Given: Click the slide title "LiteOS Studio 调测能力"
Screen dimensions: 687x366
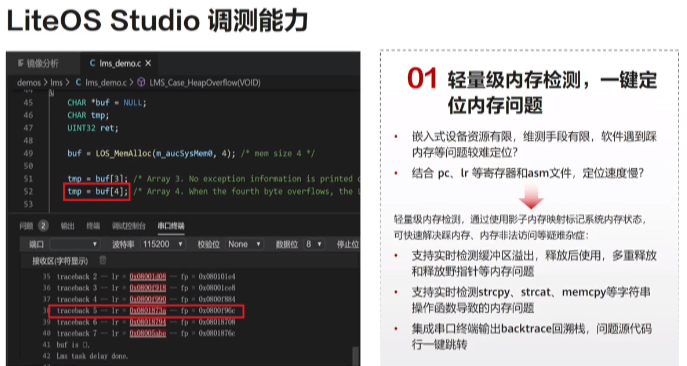Looking at the screenshot, I should coord(157,20).
